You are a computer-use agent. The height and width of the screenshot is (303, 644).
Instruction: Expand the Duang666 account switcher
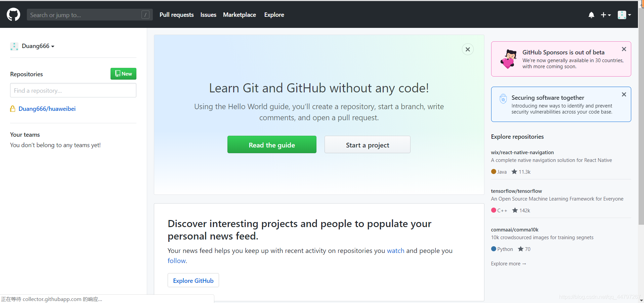[x=38, y=46]
